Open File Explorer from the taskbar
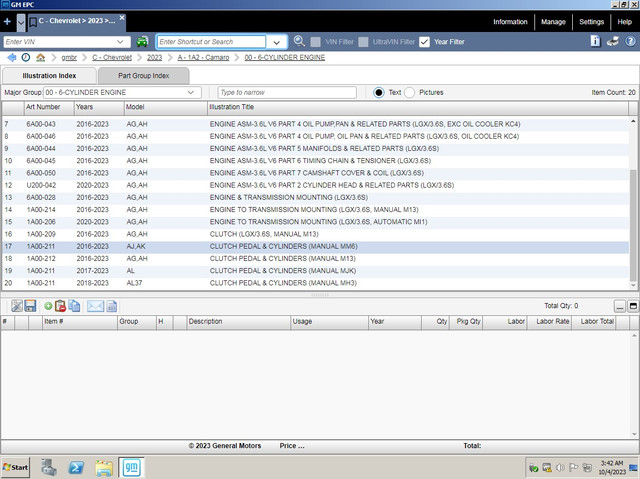 104,468
